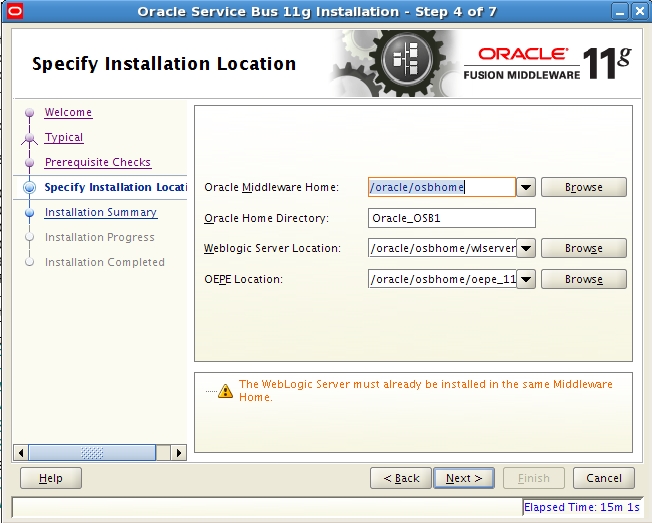Image resolution: width=652 pixels, height=523 pixels.
Task: Open the Prerequisite Checks step
Action: [x=98, y=162]
